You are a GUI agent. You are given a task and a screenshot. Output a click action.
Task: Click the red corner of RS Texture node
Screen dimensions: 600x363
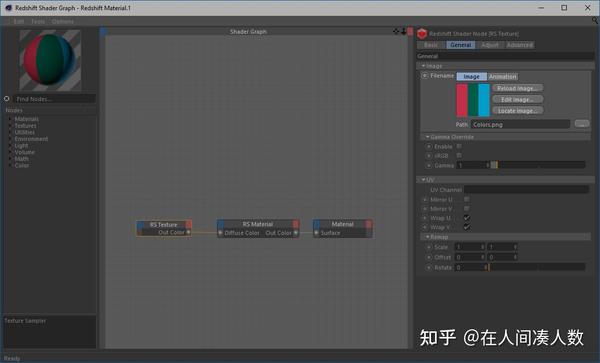tap(189, 224)
